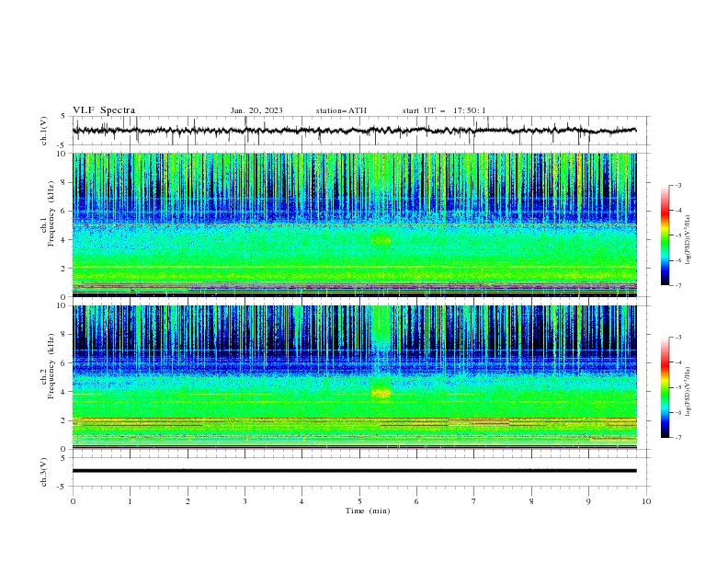Click the bright 4 kHz burst in ch.2 spectrogram
The width and height of the screenshot is (728, 563).
pos(381,393)
